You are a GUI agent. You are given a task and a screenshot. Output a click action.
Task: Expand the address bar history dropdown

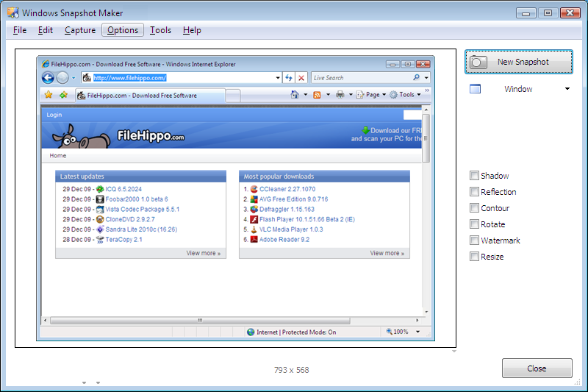(278, 78)
